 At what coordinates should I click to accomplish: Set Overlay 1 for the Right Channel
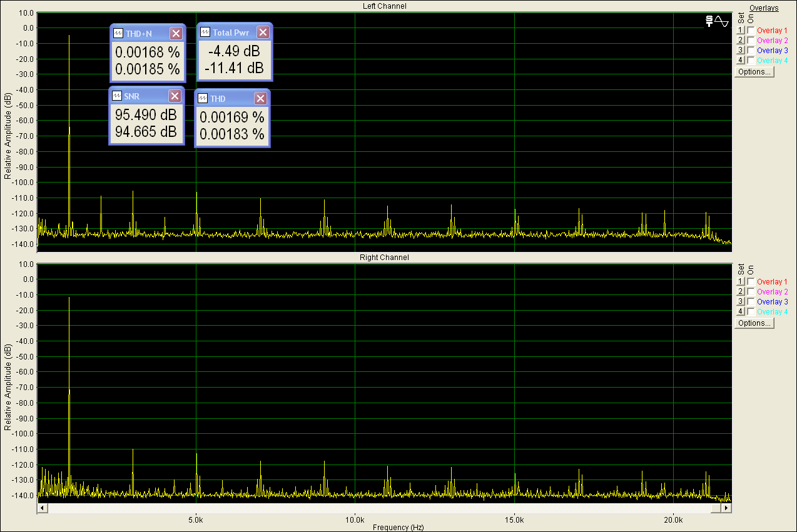coord(740,281)
